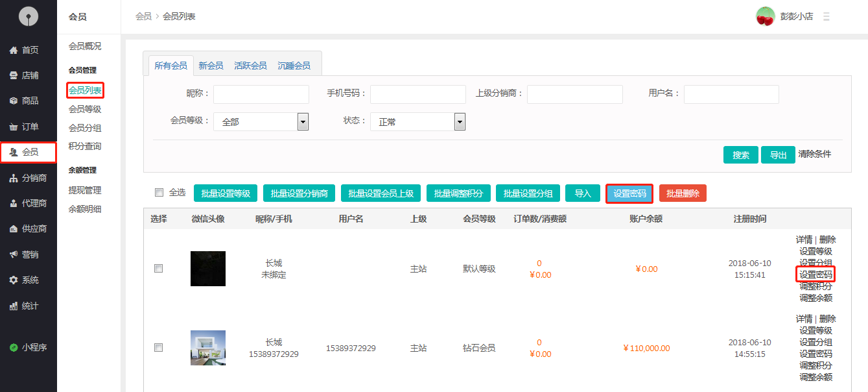Expand the 会员等级 dropdown
This screenshot has height=392, width=868.
tap(302, 121)
